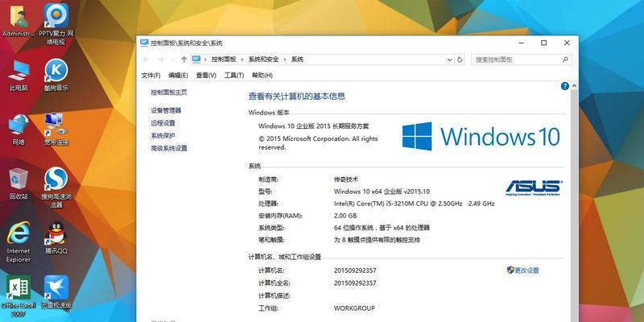Viewport: 644px width, 322px height.
Task: Select Windows 10 企业版 2015 长期服务方案 text
Action: click(314, 126)
